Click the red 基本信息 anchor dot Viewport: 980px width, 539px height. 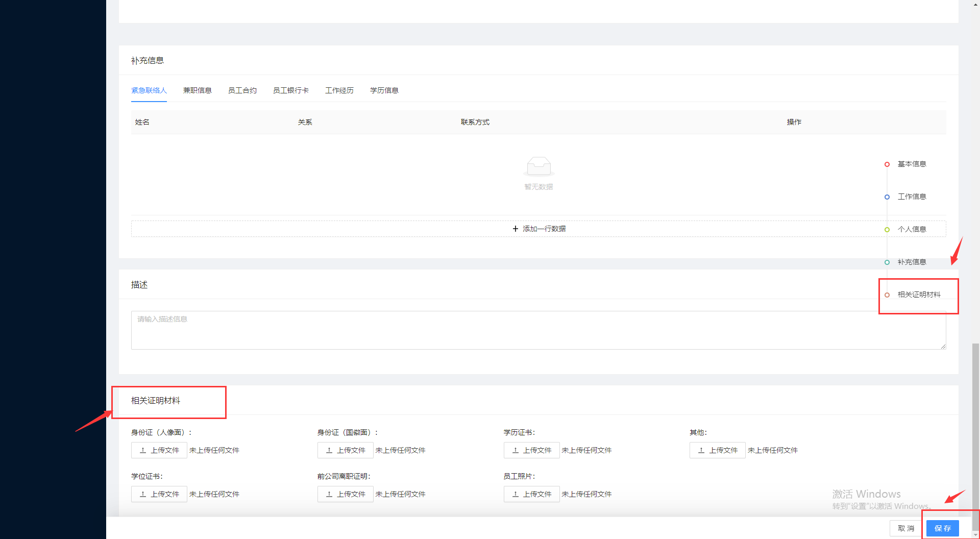coord(887,164)
